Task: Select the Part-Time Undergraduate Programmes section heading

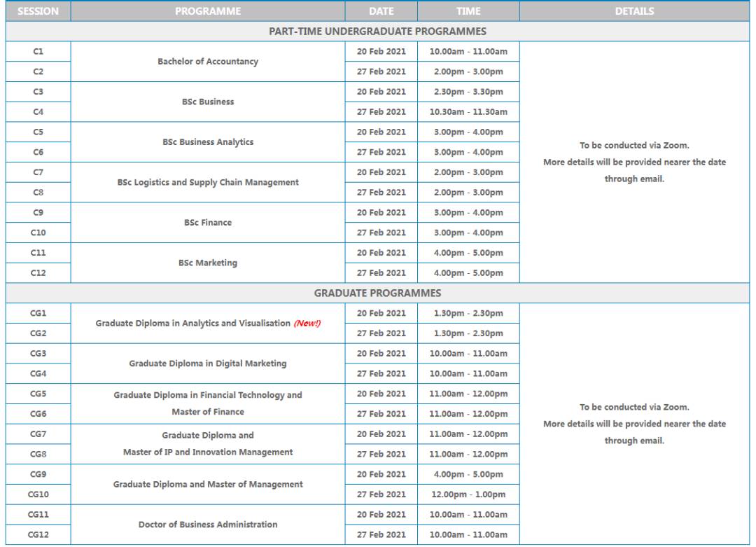Action: [377, 32]
